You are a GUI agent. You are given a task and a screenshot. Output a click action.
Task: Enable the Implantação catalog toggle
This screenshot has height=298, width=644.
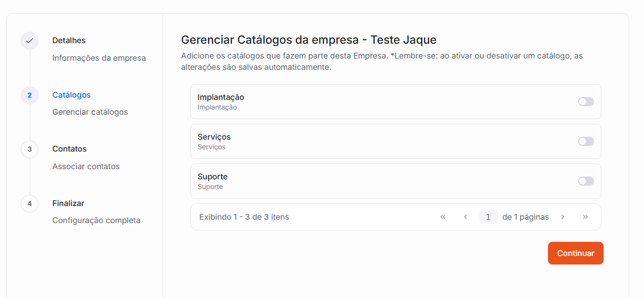click(x=585, y=102)
